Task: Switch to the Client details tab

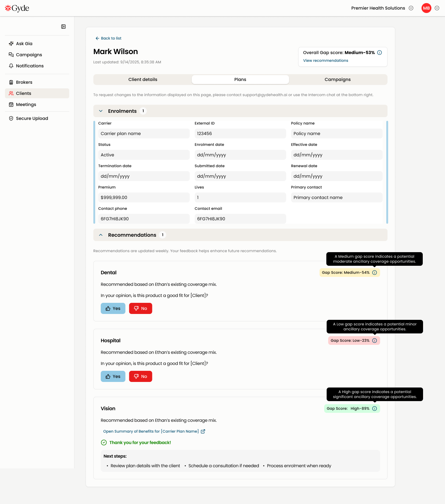Action: click(143, 79)
